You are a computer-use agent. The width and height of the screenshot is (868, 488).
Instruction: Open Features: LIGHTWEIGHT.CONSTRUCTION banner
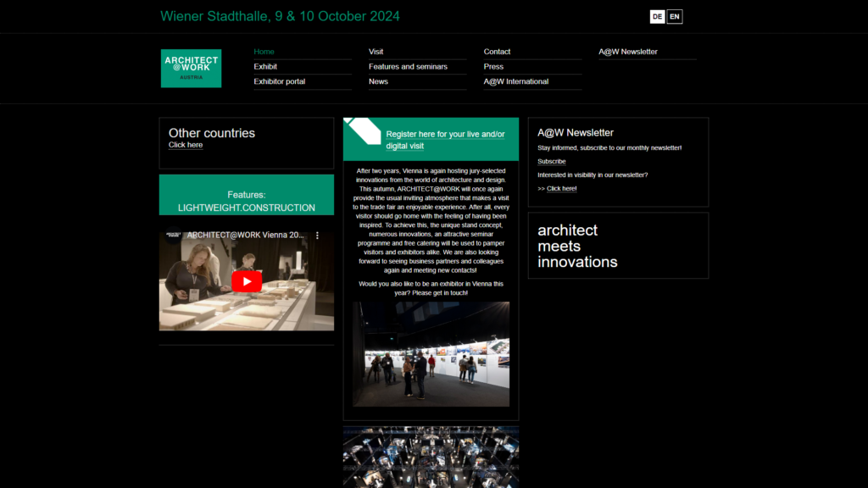[247, 195]
